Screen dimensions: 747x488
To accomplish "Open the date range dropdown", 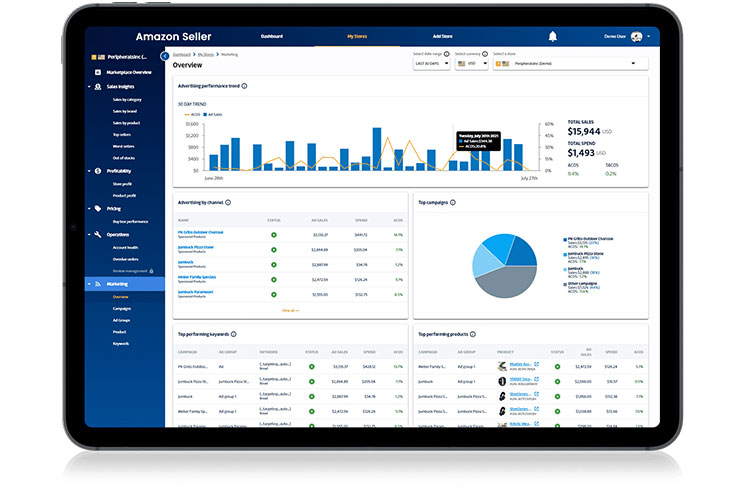I will pyautogui.click(x=432, y=63).
